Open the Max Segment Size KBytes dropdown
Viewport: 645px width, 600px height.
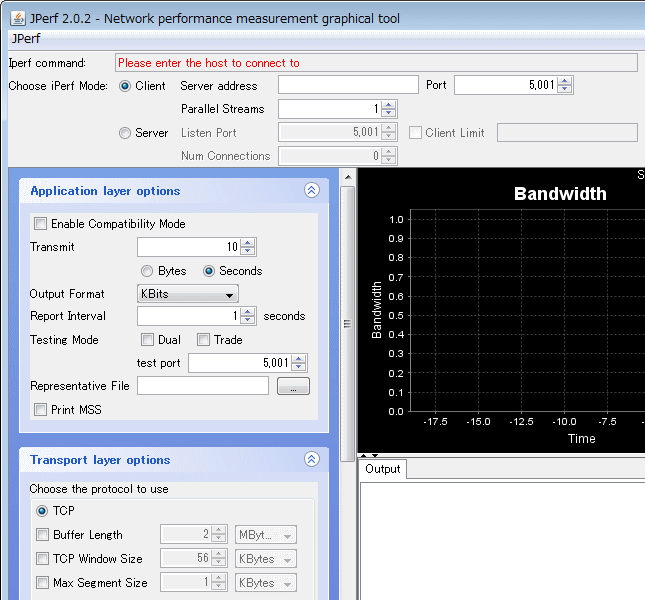(266, 582)
